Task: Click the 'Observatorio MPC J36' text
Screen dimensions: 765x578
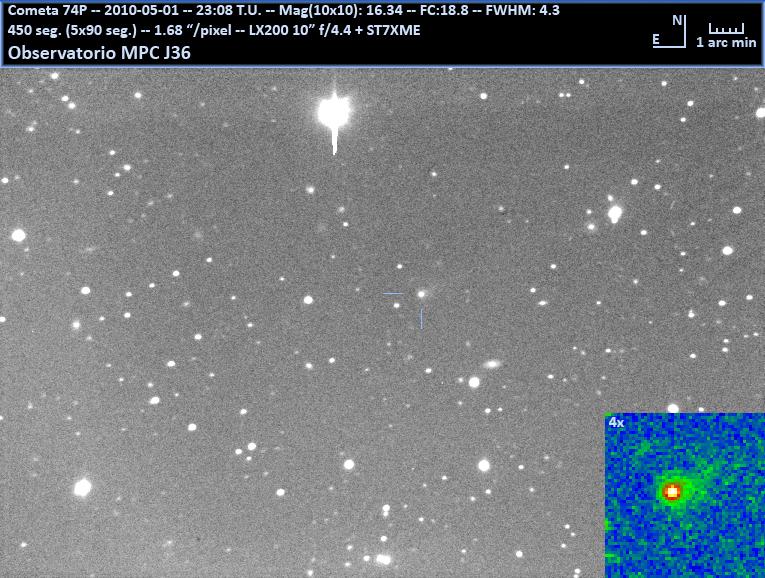Action: click(99, 53)
